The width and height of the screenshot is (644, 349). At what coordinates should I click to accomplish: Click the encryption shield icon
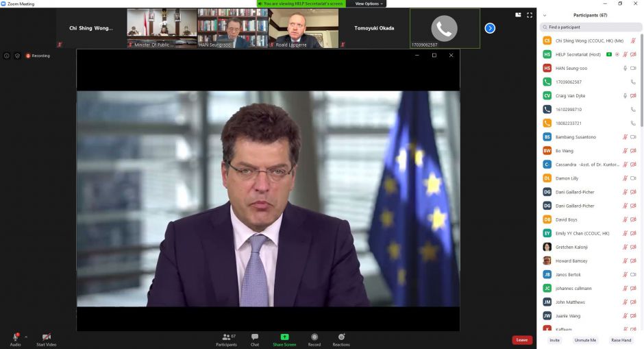(17, 56)
